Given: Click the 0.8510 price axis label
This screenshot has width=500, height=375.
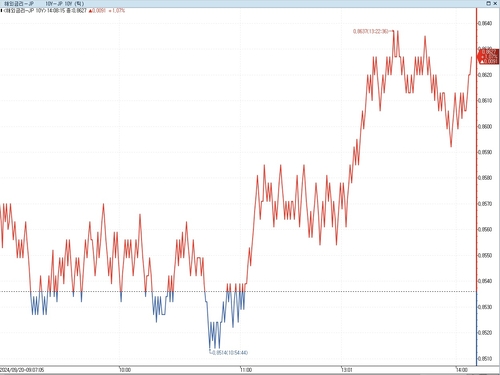Looking at the screenshot, I should pos(485,359).
